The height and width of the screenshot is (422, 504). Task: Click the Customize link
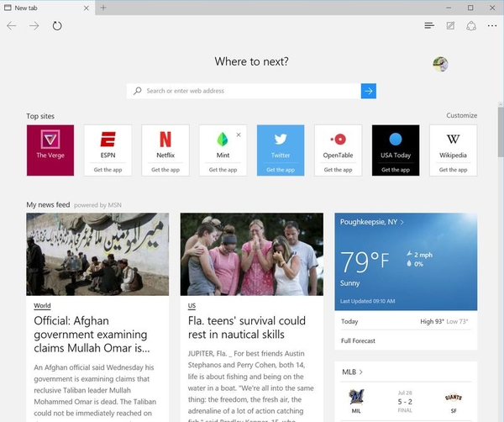click(x=461, y=116)
